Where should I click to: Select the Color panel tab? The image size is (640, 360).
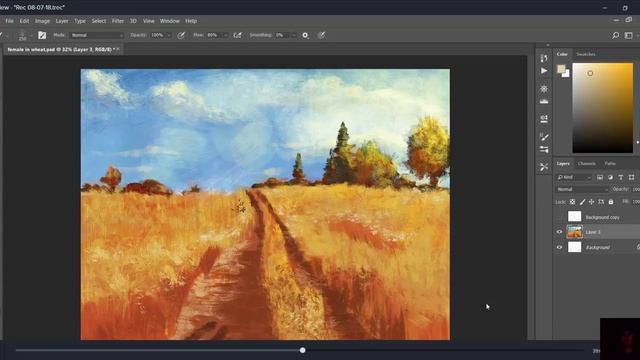click(562, 54)
